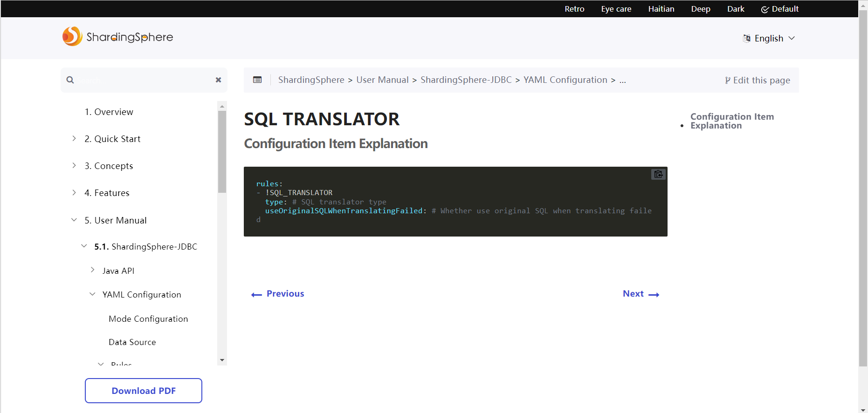Switch to the Retro theme

(x=574, y=9)
